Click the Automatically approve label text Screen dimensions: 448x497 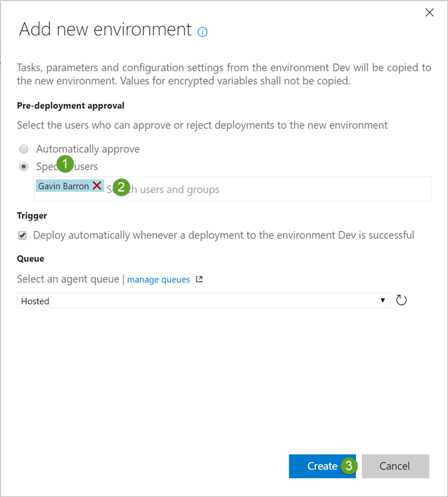[87, 149]
